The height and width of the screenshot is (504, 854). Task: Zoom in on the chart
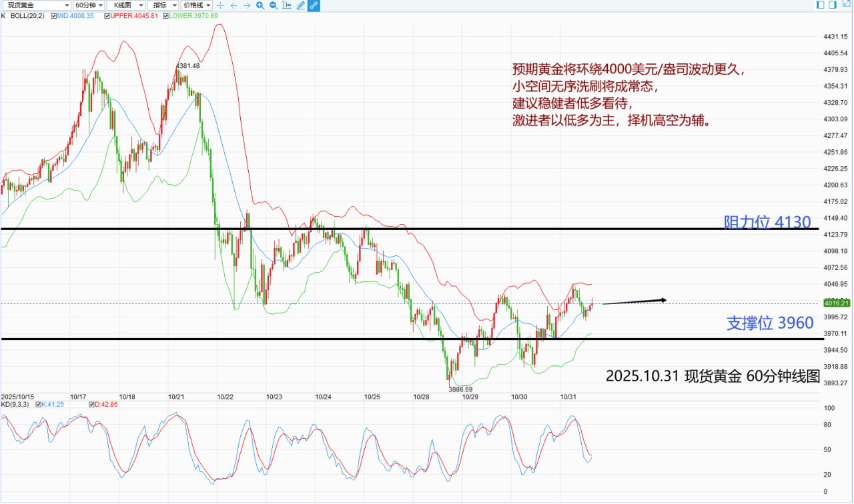coord(260,5)
